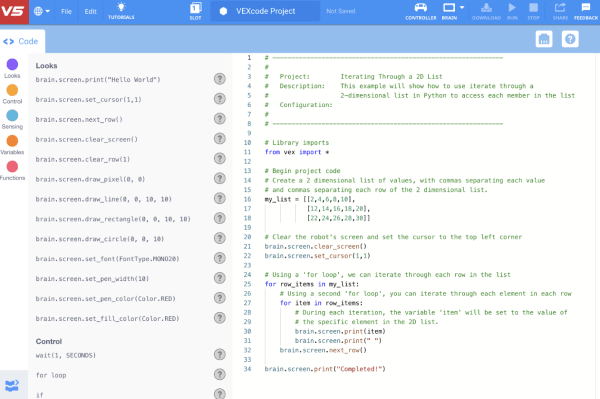Click line 34 print("Completed!") in editor
This screenshot has width=600, height=399.
tap(325, 369)
